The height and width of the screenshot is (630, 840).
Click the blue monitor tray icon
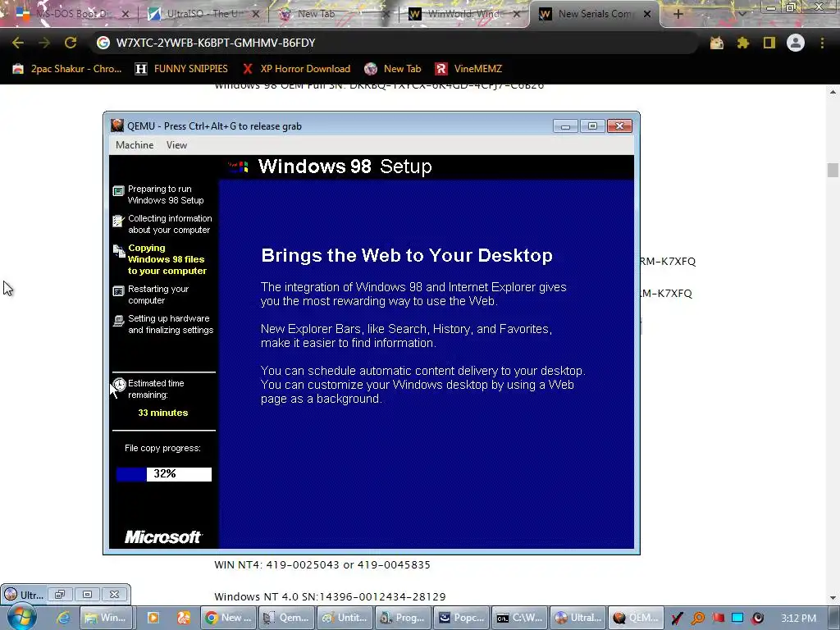[737, 619]
